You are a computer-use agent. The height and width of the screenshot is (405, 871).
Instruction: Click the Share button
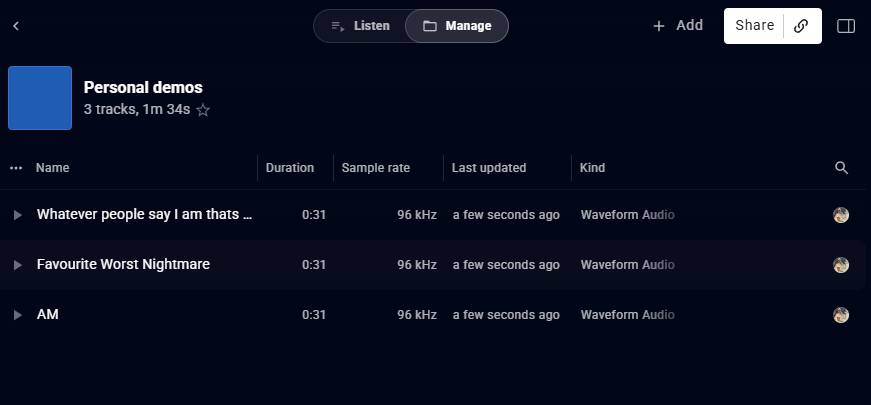pos(754,26)
